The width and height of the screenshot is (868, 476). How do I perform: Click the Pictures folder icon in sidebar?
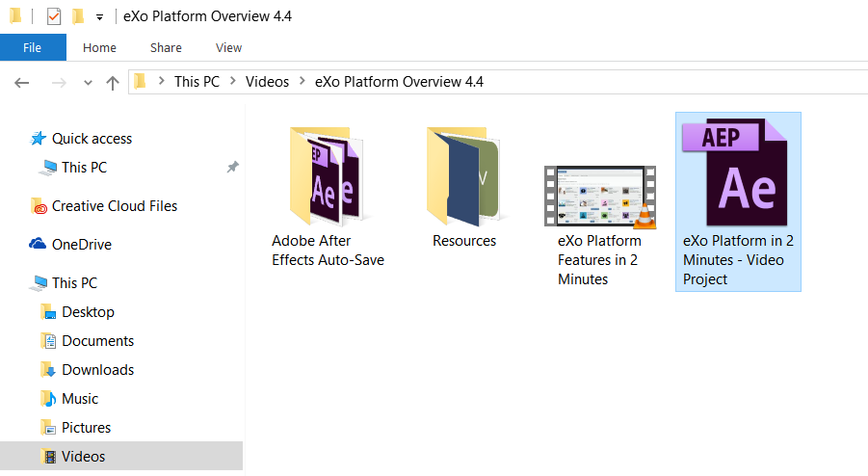(48, 427)
